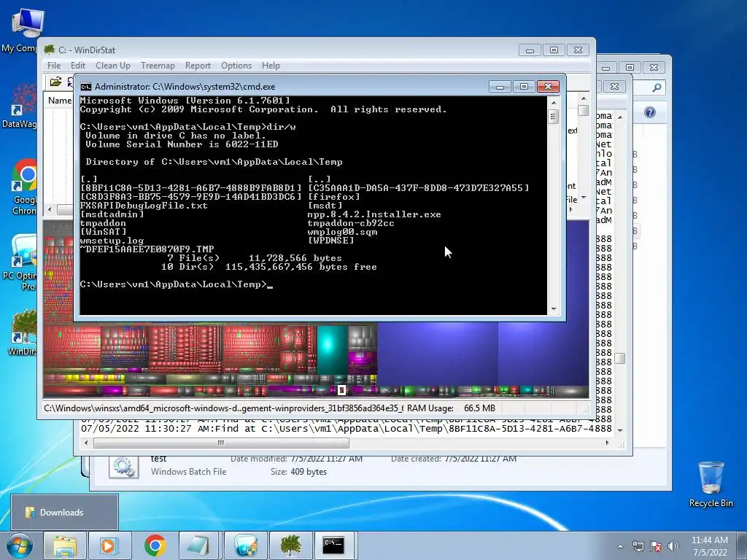Click the test batch file icon in details pane

(x=124, y=467)
